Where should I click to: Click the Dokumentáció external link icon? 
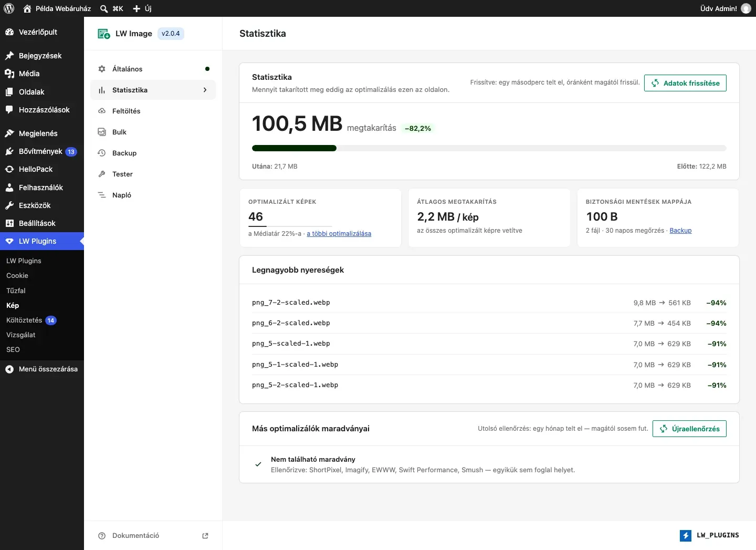point(205,536)
